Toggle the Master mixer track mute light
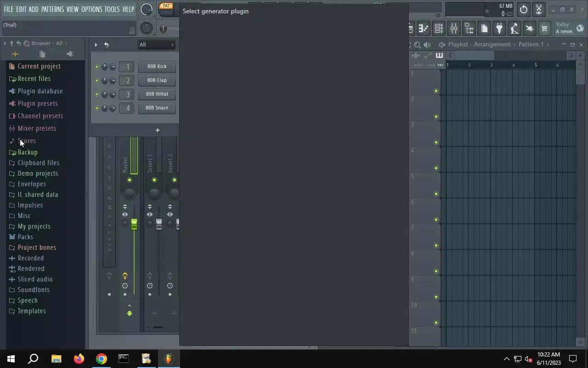The height and width of the screenshot is (368, 588). point(130,180)
